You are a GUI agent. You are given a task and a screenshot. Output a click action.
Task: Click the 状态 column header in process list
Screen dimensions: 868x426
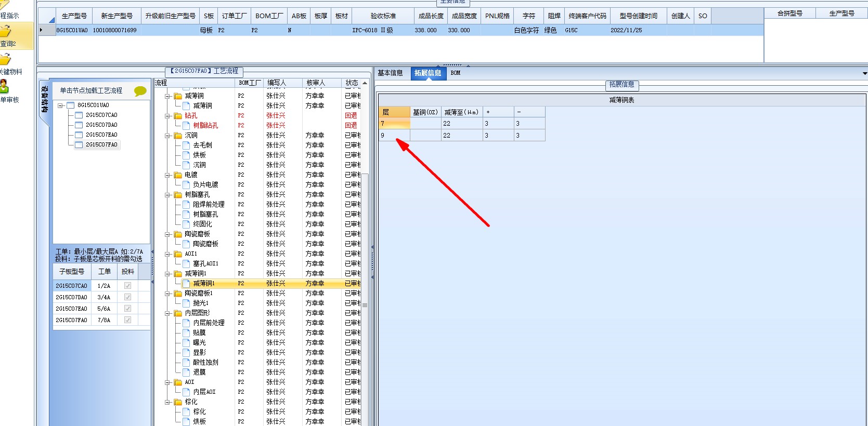(352, 83)
